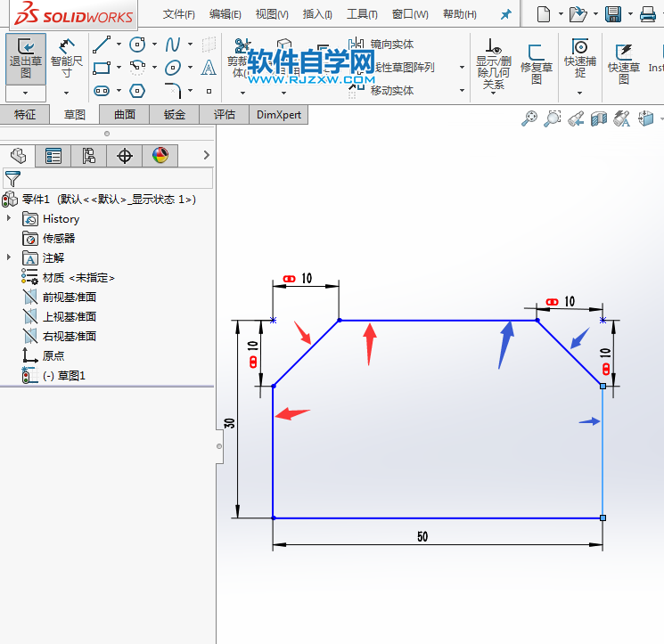Click the 50 dimension on the sketch
Viewport: 664px width, 644px height.
point(422,536)
